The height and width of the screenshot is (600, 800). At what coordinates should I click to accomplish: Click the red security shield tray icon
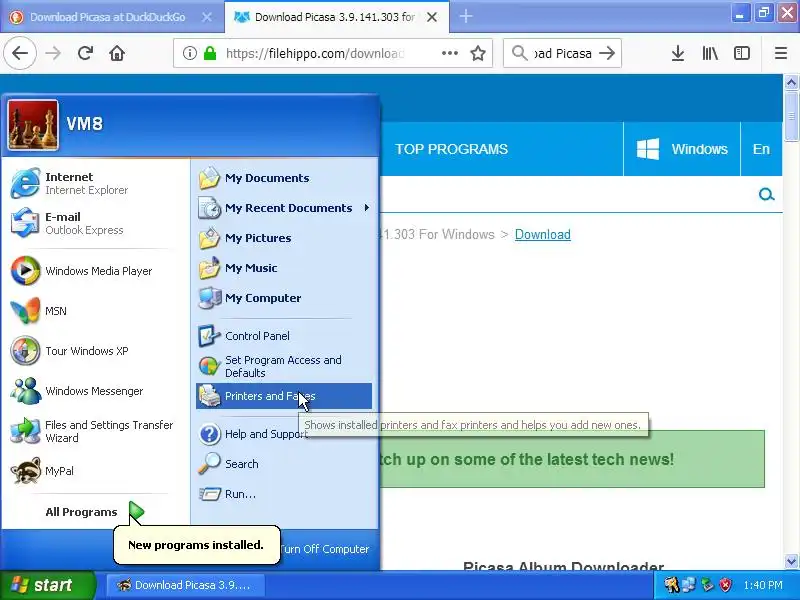[726, 585]
